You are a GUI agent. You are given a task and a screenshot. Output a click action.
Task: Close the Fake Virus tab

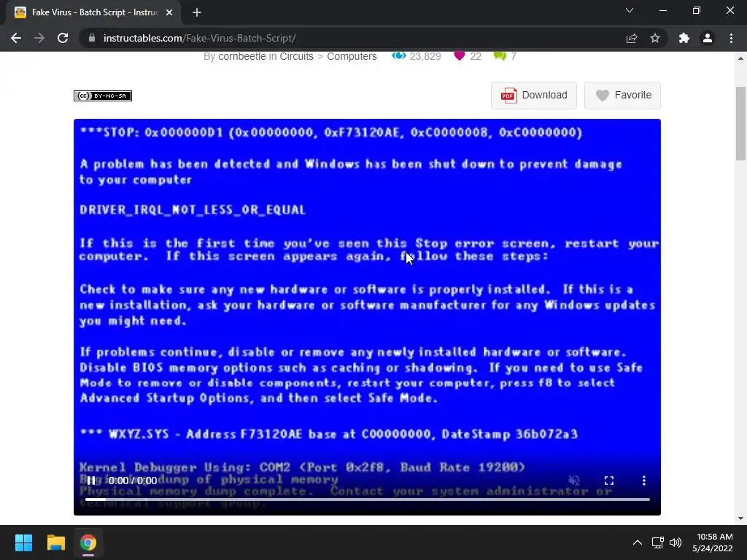[169, 12]
